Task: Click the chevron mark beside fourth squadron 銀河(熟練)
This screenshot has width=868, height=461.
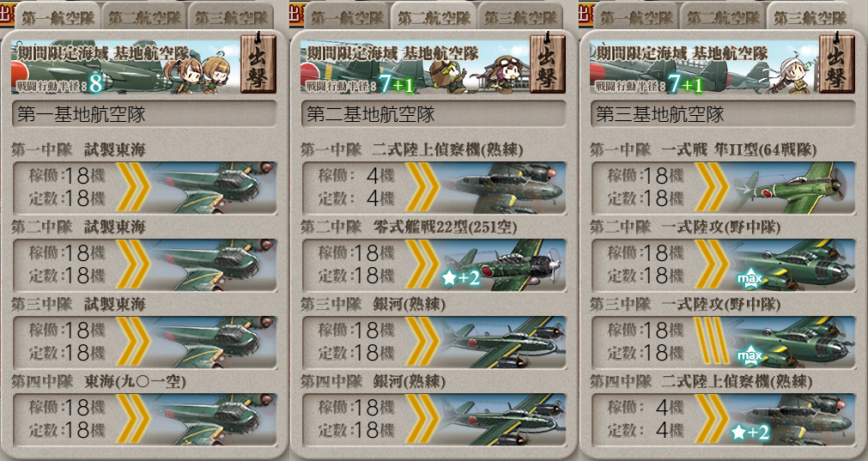Action: (x=422, y=420)
